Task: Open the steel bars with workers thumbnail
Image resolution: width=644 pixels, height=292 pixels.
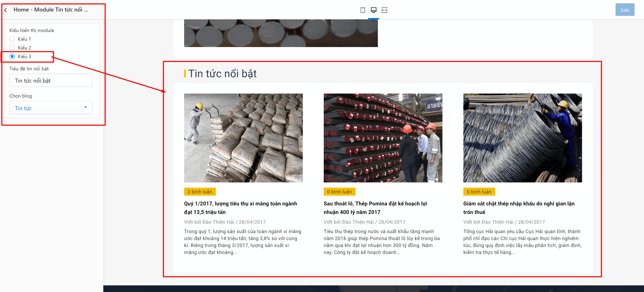Action: pyautogui.click(x=383, y=138)
